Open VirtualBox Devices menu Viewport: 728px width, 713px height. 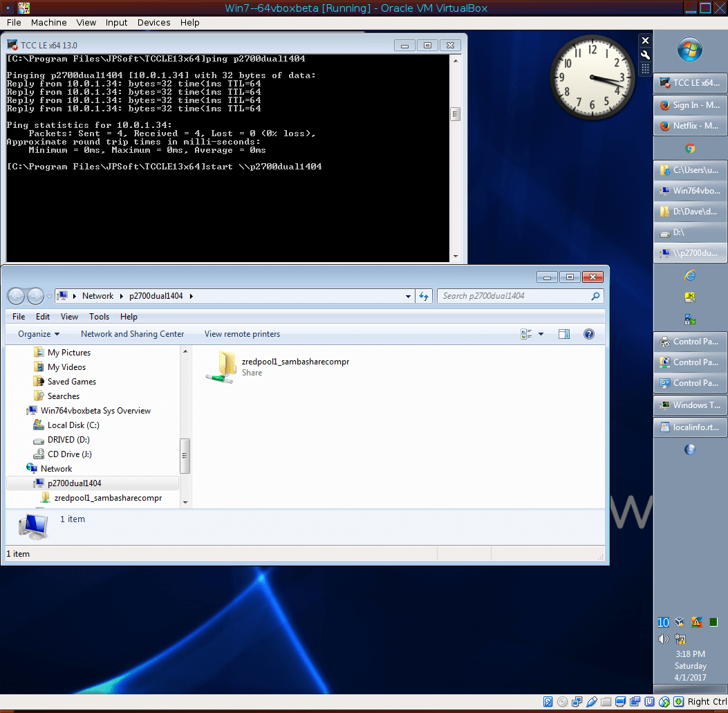(153, 22)
